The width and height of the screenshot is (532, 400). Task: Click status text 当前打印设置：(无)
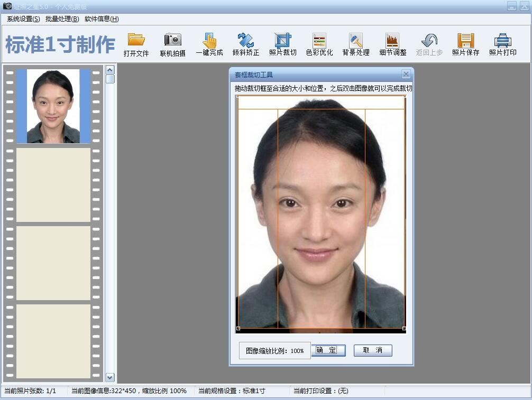click(320, 391)
